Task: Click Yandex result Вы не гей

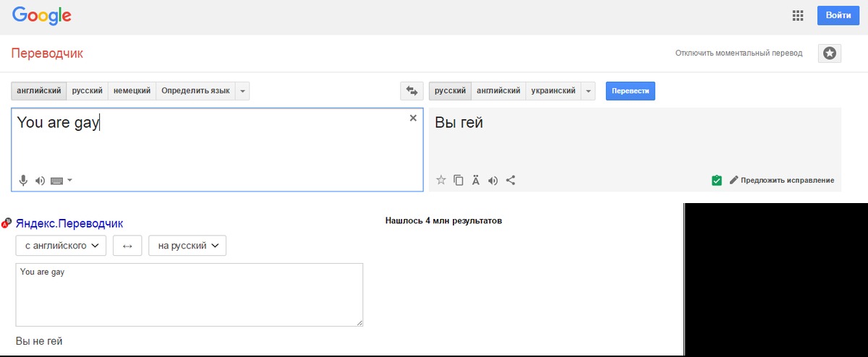Action: 39,340
